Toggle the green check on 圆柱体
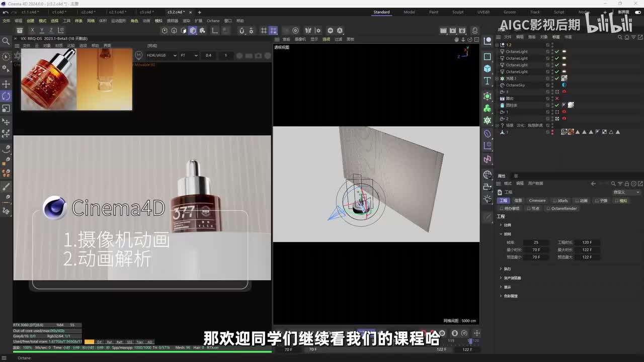The height and width of the screenshot is (362, 644). tap(557, 106)
